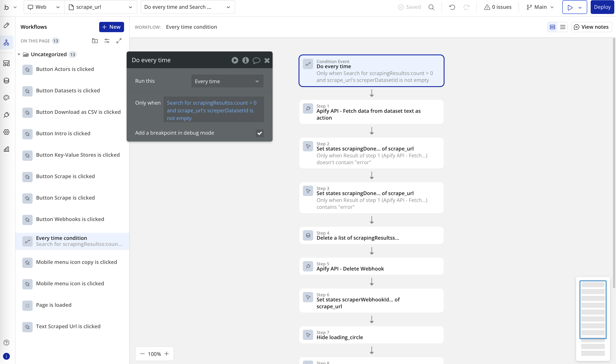Click the new folder icon in Workflows panel
The height and width of the screenshot is (364, 616).
pyautogui.click(x=95, y=41)
